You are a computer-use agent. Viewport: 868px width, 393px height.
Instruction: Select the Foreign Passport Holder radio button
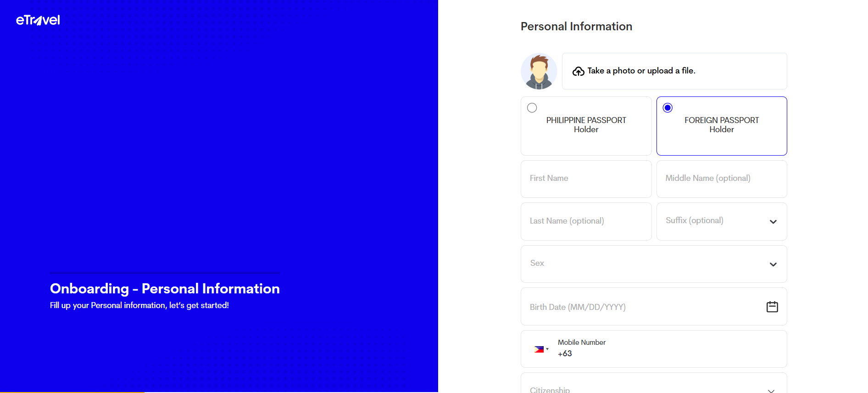click(668, 108)
